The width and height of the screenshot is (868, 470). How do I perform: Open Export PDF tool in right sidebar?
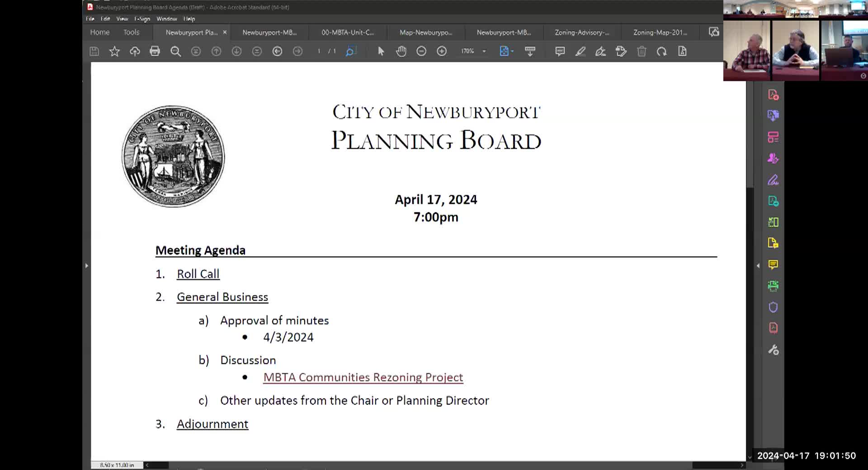coord(773,201)
